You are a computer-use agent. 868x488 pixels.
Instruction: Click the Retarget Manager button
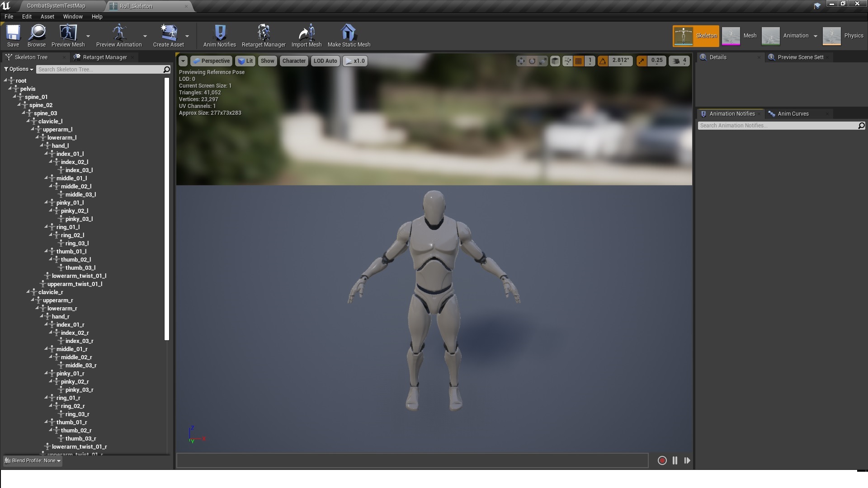point(264,36)
